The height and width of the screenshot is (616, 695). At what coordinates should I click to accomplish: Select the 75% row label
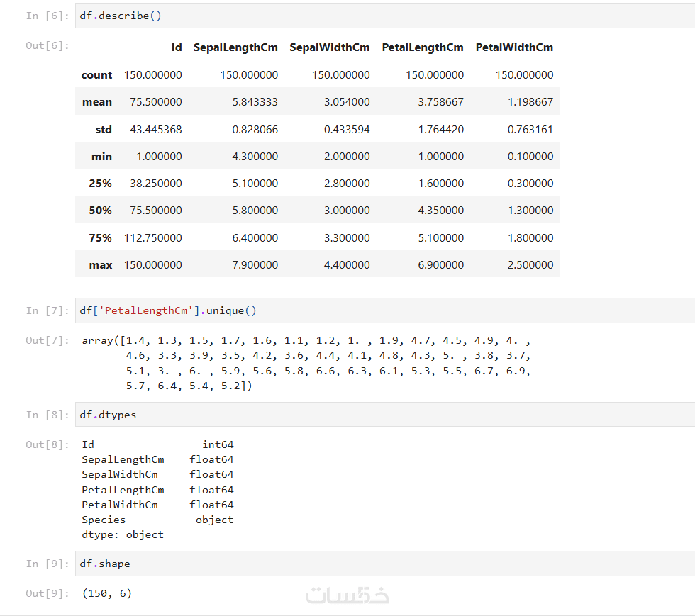(x=101, y=238)
